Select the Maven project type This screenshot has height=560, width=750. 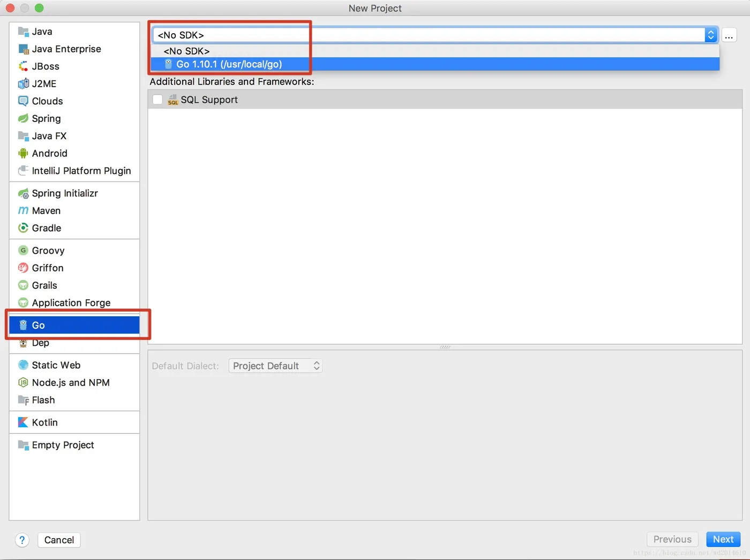74,210
